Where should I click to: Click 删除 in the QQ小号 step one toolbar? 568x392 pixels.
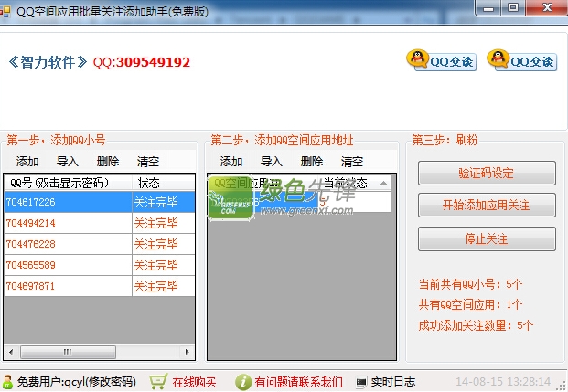pos(108,161)
